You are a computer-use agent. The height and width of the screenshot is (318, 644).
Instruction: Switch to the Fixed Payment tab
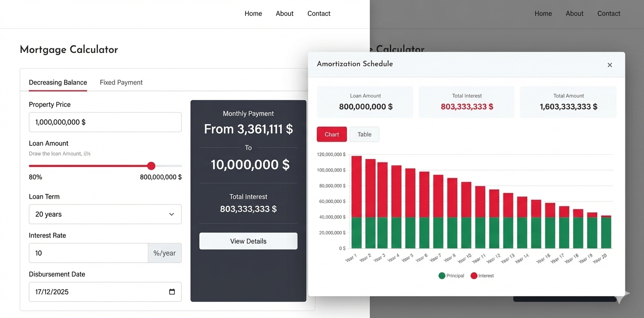121,83
